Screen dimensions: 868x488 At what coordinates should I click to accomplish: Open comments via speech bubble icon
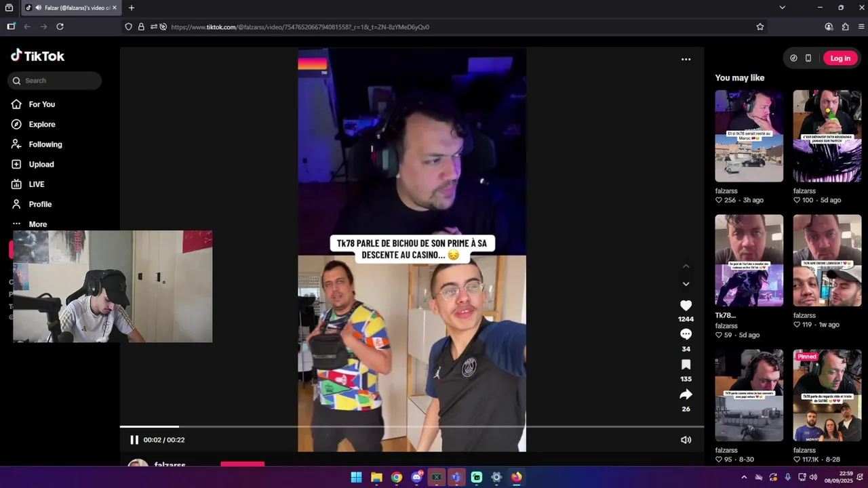[x=686, y=334]
